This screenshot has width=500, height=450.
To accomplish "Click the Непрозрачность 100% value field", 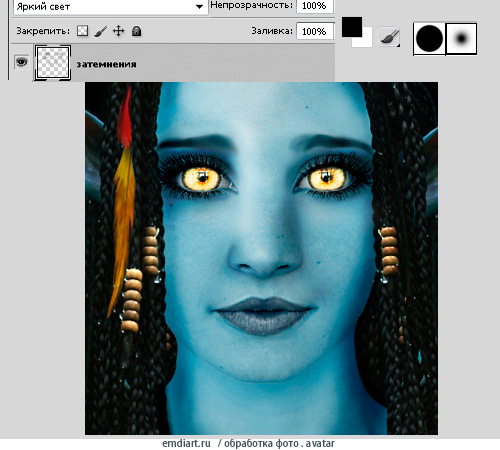I will pyautogui.click(x=315, y=6).
